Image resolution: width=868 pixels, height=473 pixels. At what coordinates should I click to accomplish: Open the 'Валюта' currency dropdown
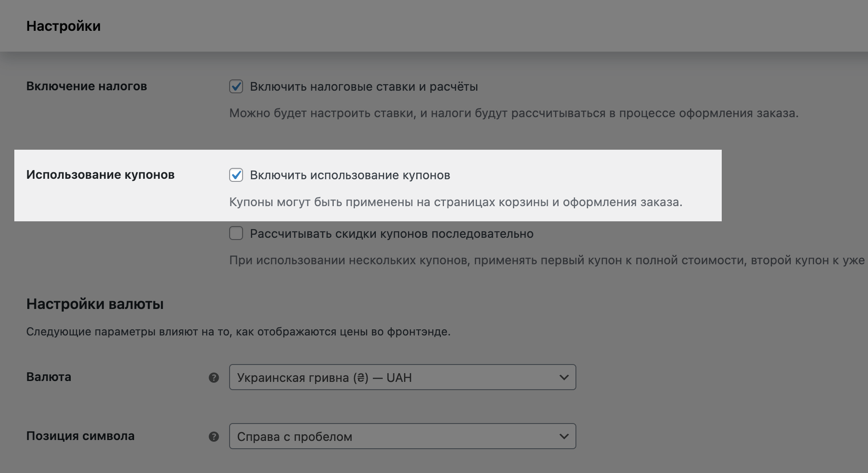(x=402, y=377)
